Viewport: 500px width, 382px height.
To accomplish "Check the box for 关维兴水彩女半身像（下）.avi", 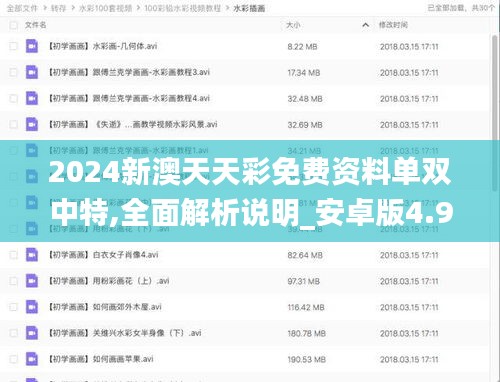I will point(13,333).
